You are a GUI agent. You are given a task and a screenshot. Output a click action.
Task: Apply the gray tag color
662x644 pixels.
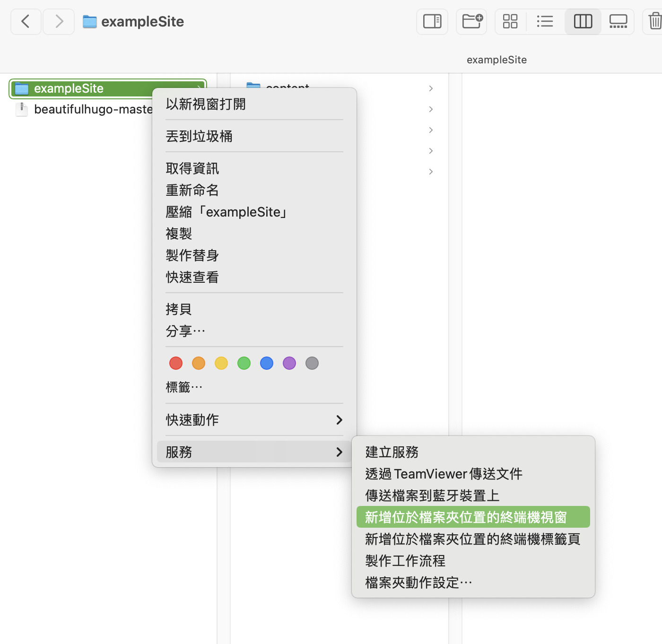click(312, 363)
